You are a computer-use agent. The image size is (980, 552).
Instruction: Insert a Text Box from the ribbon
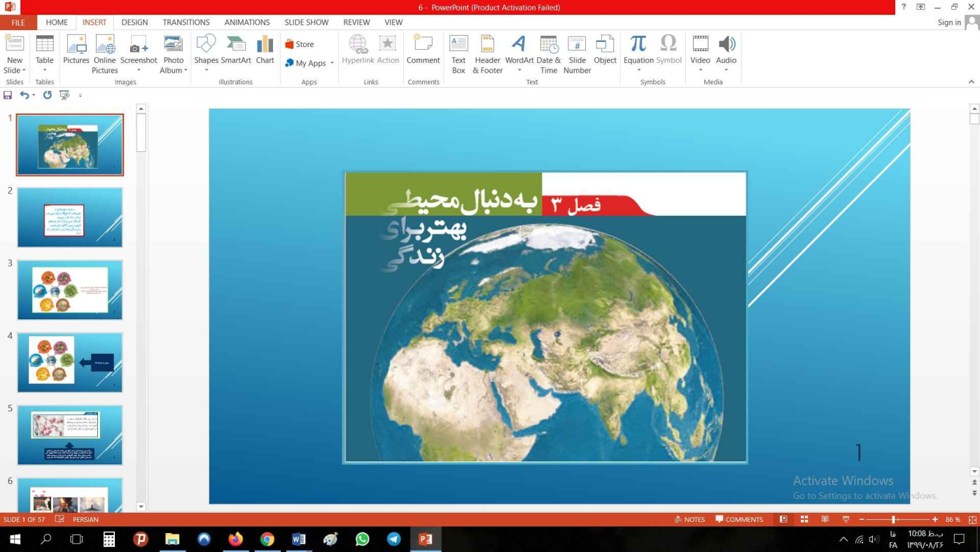(x=458, y=54)
